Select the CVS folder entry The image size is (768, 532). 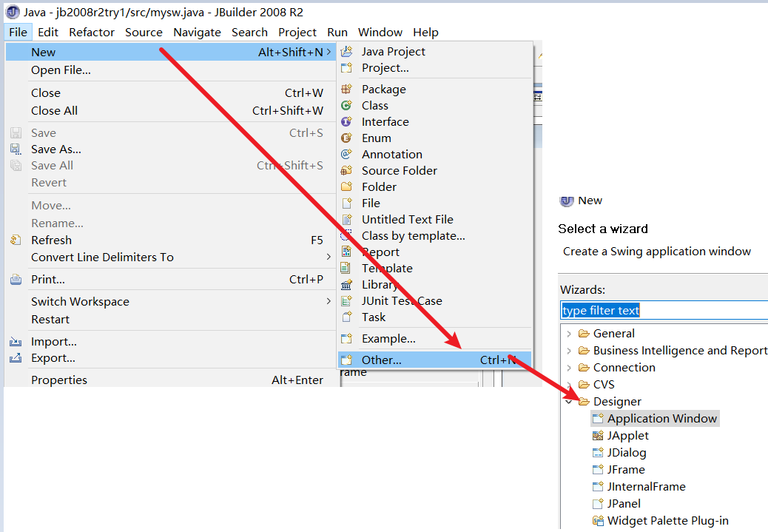tap(604, 385)
